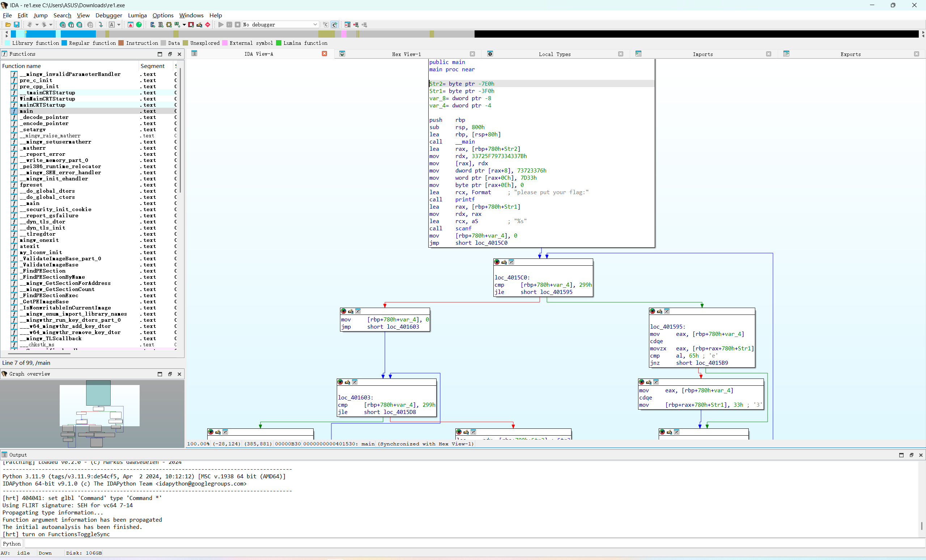Click the green down-arrow jump icon
The height and width of the screenshot is (560, 926).
coord(101,25)
